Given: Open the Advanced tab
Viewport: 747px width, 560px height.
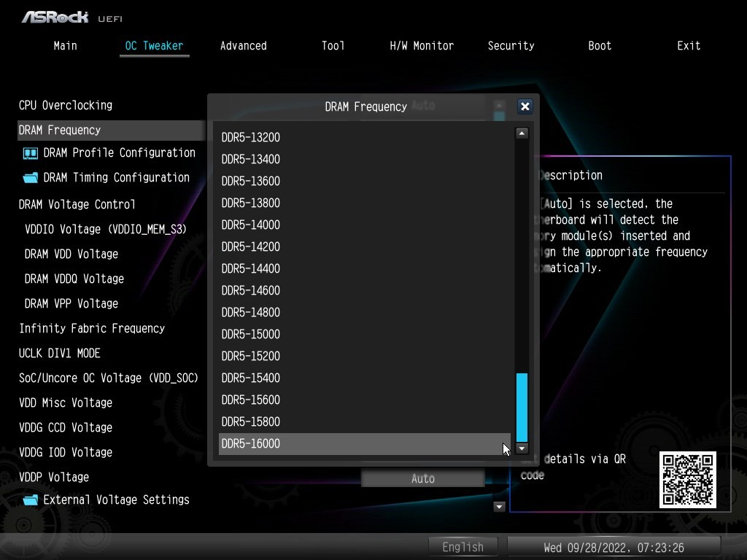Looking at the screenshot, I should 243,46.
